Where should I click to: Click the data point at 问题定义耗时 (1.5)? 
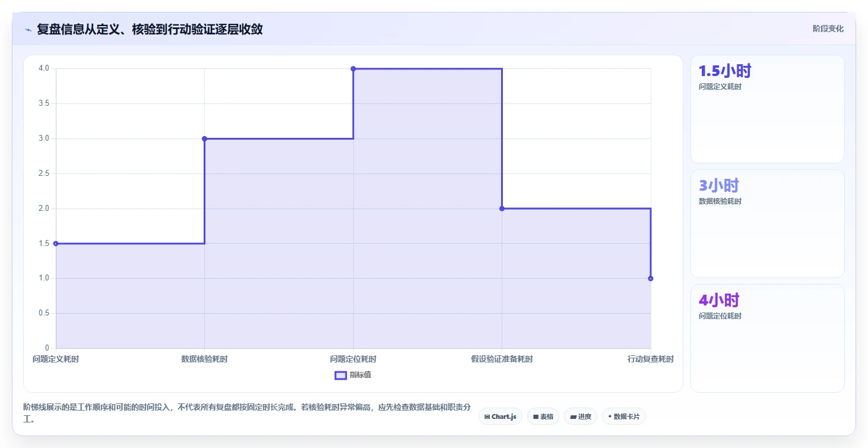(56, 244)
